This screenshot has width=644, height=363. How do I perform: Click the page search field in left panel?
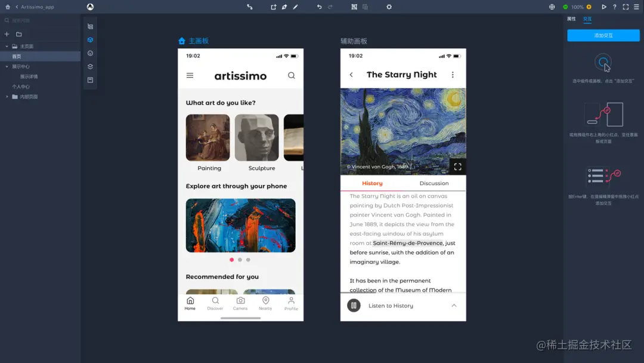tap(41, 20)
